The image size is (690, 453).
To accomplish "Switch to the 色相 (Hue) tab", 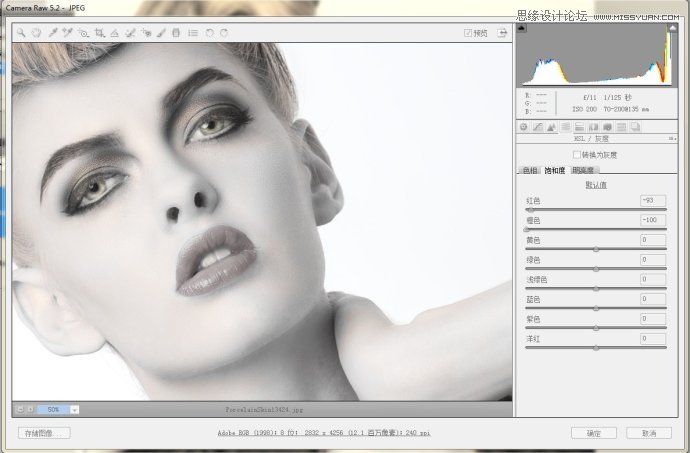I will [x=530, y=171].
